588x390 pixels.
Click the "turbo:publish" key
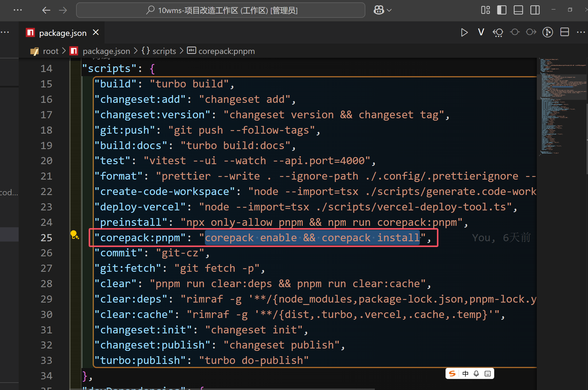pyautogui.click(x=140, y=360)
